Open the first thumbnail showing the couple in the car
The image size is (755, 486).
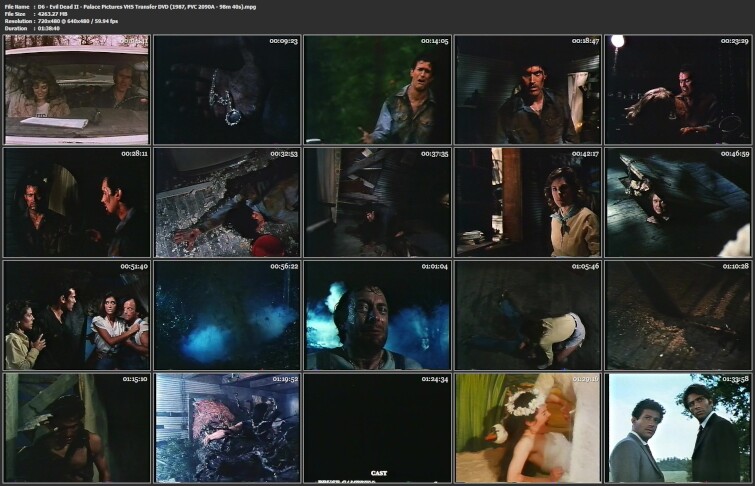coord(77,90)
